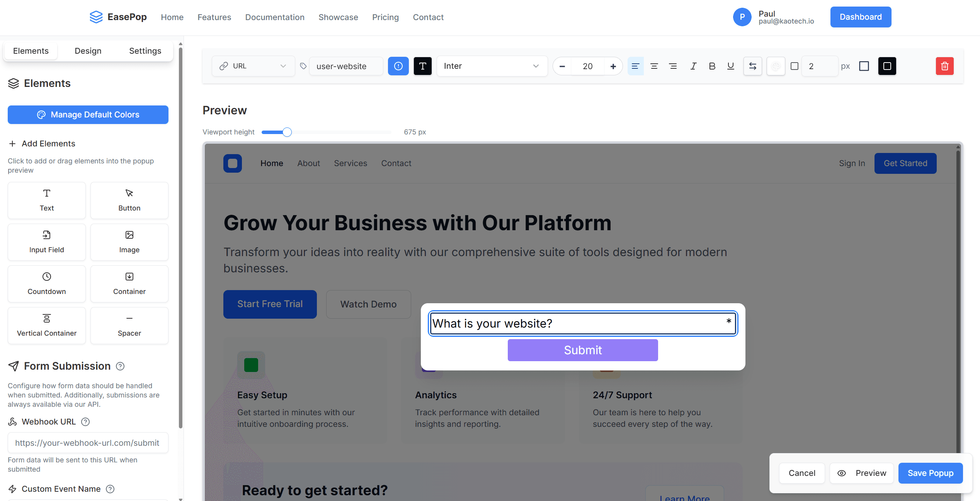Toggle bold formatting
Image resolution: width=980 pixels, height=501 pixels.
(x=712, y=66)
